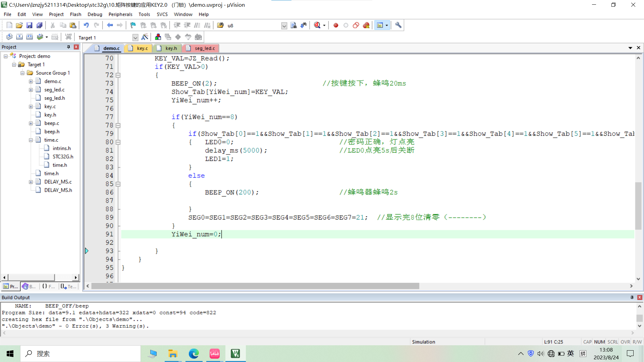
Task: Open Options for Target with the wand icon
Action: pyautogui.click(x=145, y=37)
